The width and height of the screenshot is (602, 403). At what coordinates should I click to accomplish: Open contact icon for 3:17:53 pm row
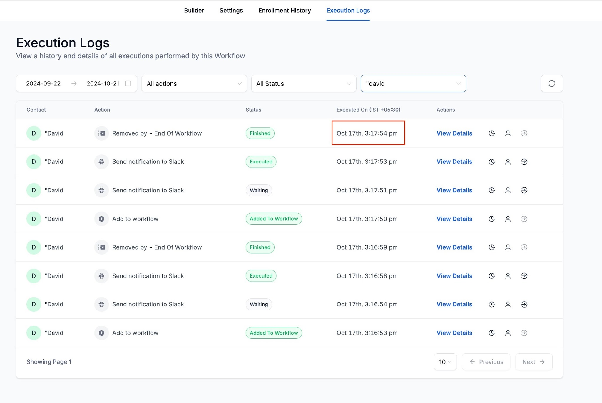click(x=508, y=162)
